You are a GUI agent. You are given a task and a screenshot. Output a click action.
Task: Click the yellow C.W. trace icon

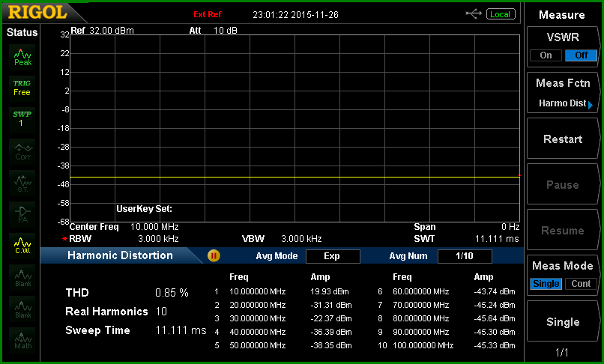[x=22, y=246]
